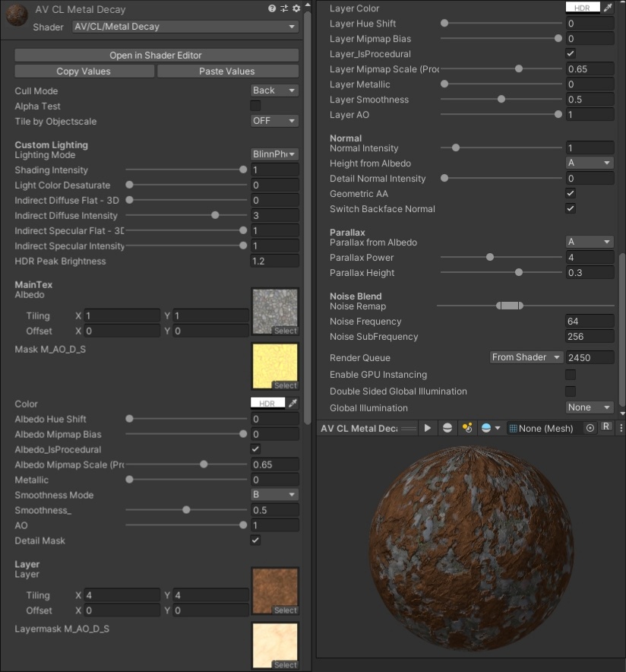The height and width of the screenshot is (672, 626).
Task: Play the material preview animation
Action: point(427,427)
